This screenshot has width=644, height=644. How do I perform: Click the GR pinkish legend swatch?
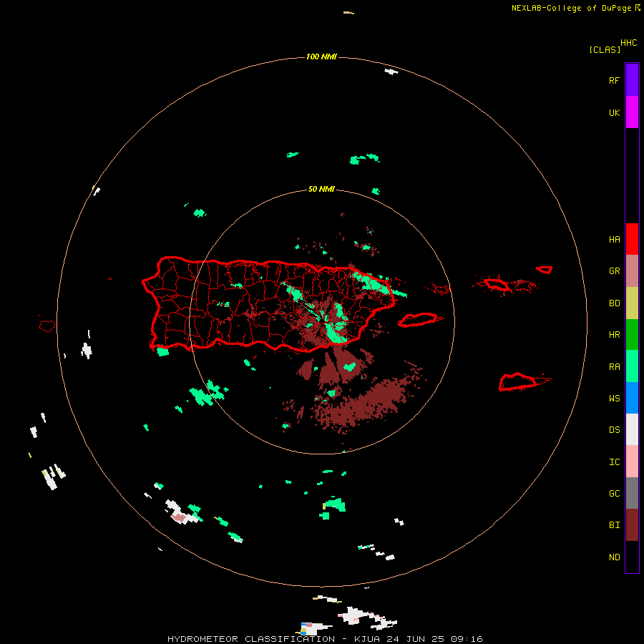(x=632, y=271)
